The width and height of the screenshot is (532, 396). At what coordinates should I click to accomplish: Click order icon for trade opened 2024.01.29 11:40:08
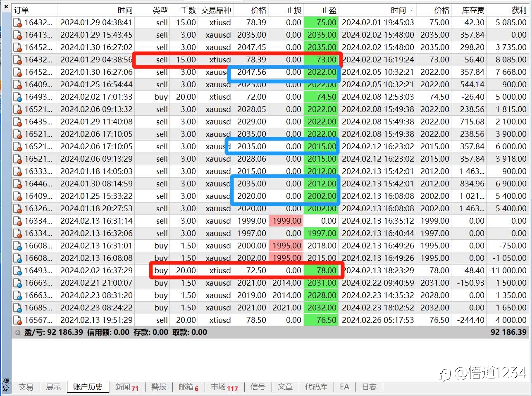(x=17, y=122)
